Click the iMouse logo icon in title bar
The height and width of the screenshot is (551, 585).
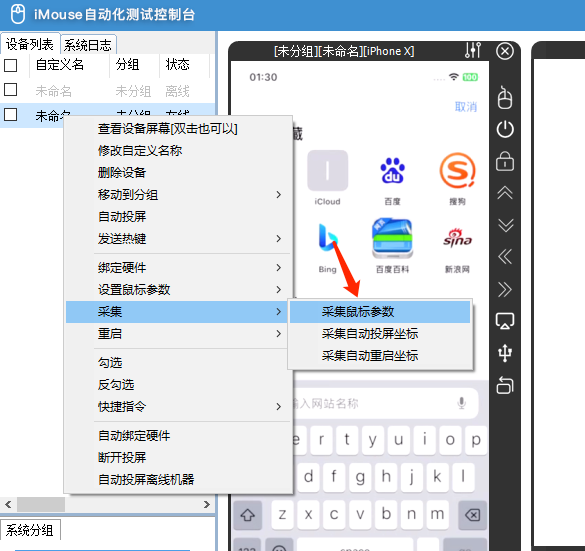18,14
